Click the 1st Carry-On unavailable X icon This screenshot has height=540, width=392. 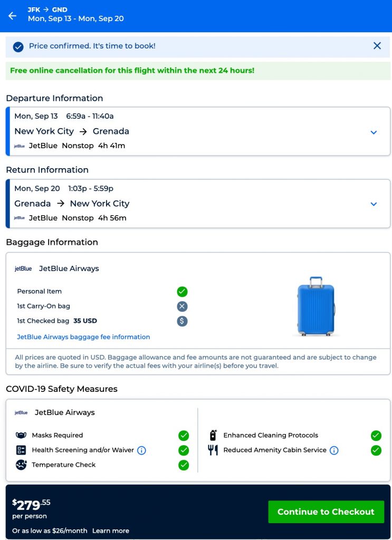tap(183, 306)
